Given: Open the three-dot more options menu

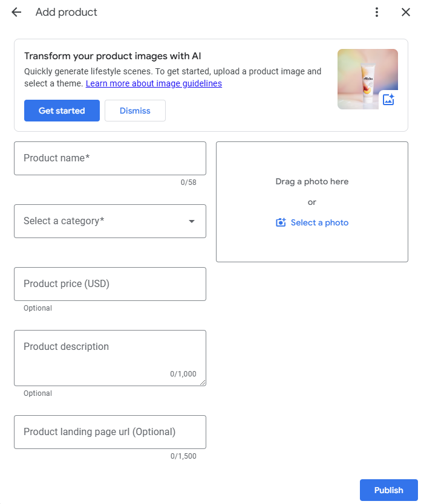Looking at the screenshot, I should 377,12.
